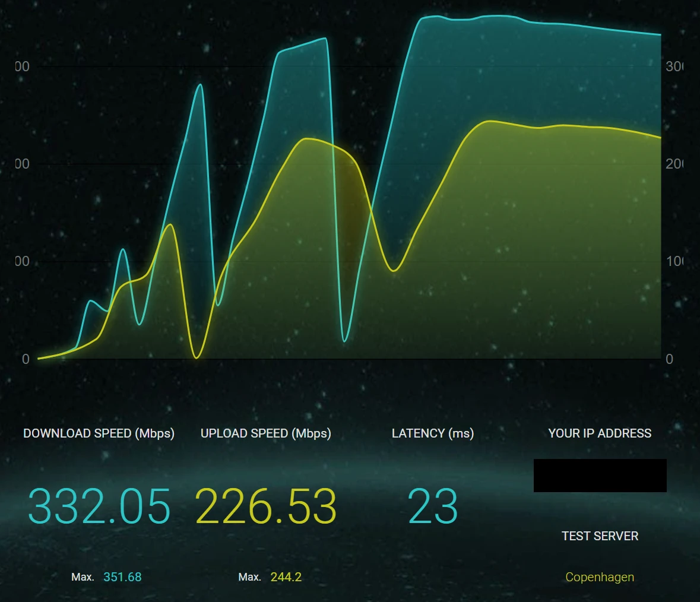The height and width of the screenshot is (602, 700).
Task: Click the DOWNLOAD SPEED (Mbps) label
Action: pos(99,433)
